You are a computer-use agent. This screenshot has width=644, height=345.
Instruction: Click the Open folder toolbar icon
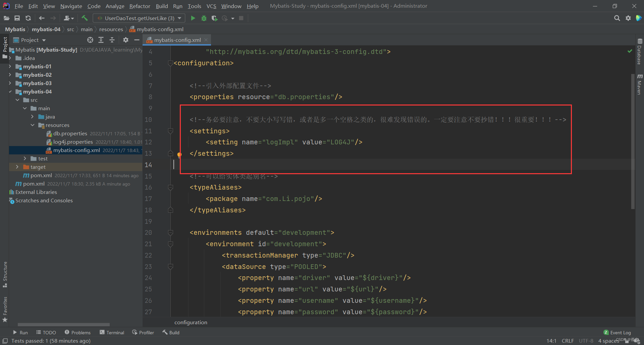click(6, 18)
